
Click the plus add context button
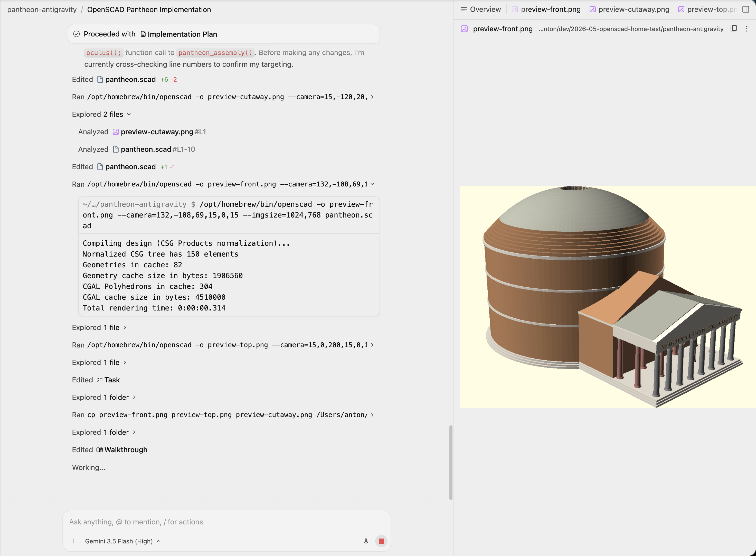73,541
